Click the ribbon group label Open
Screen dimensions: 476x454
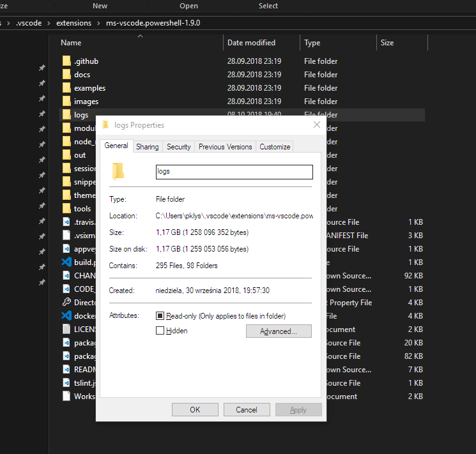[188, 6]
